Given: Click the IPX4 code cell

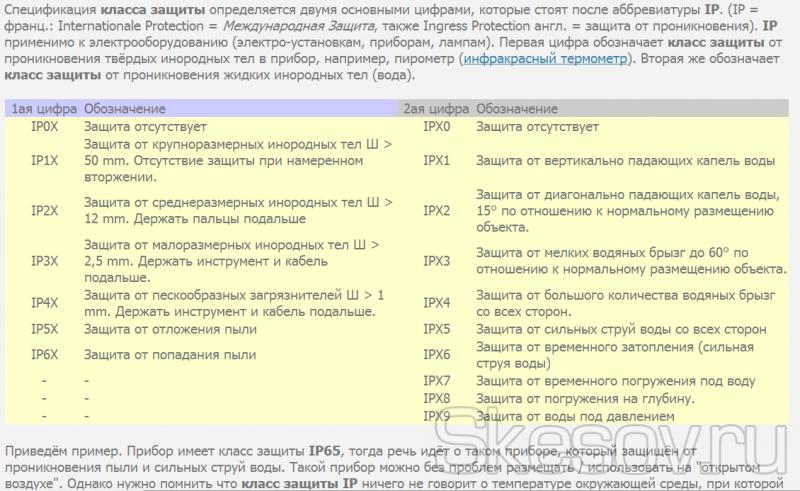Looking at the screenshot, I should pos(437,303).
